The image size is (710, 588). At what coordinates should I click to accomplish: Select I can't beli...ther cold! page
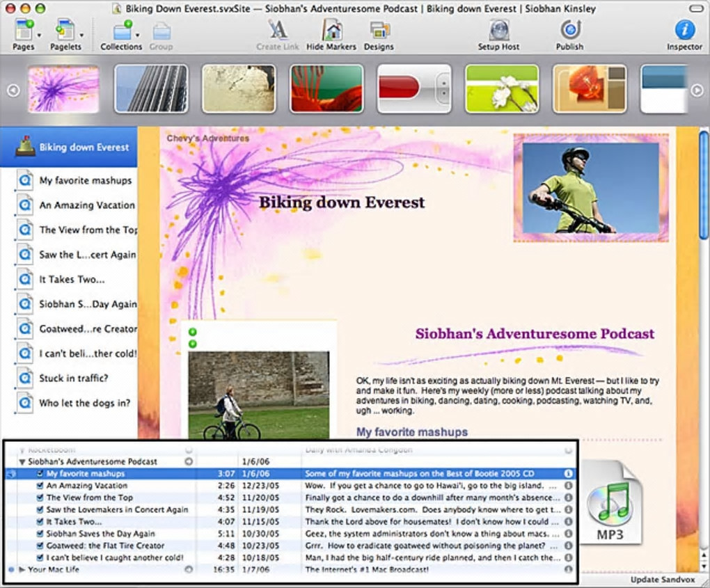click(x=88, y=353)
